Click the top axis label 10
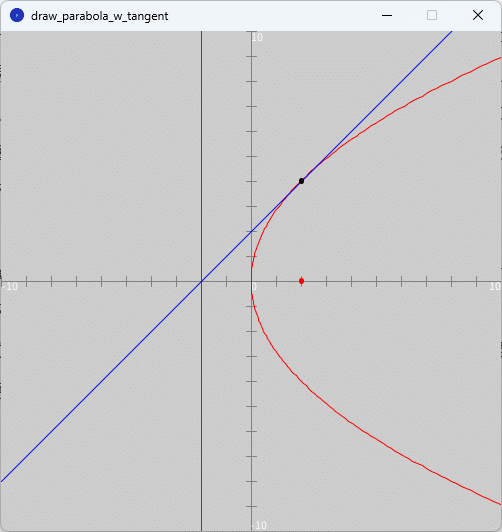Image resolution: width=502 pixels, height=532 pixels. 257,38
